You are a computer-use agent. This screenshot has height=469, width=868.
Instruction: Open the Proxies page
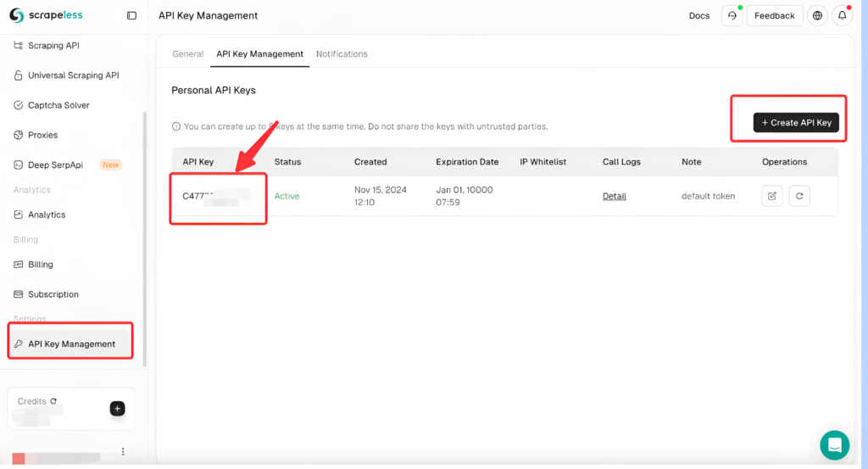[42, 135]
